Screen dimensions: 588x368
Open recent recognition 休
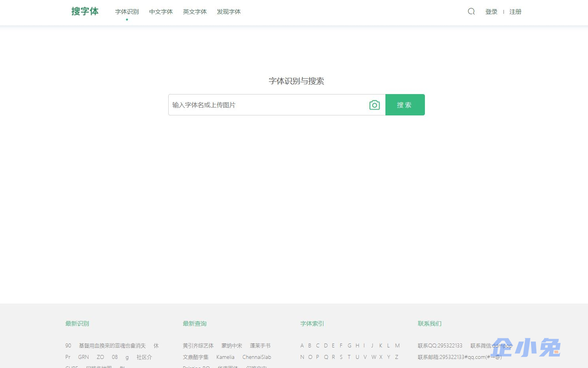(156, 346)
